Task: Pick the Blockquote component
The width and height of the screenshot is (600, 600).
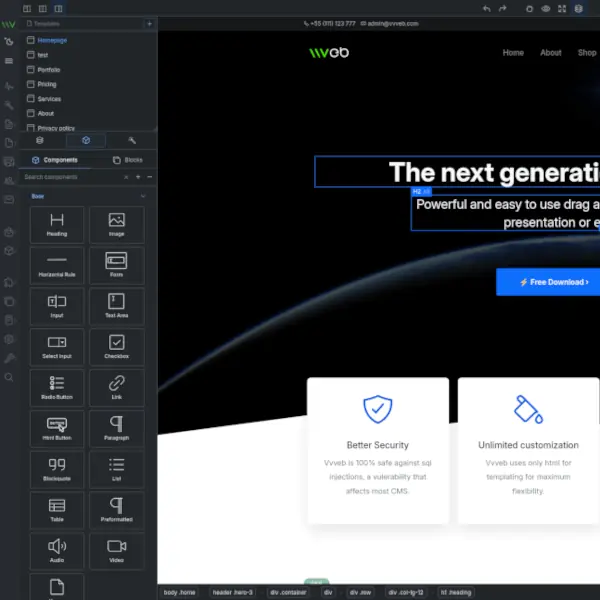Action: coord(57,470)
